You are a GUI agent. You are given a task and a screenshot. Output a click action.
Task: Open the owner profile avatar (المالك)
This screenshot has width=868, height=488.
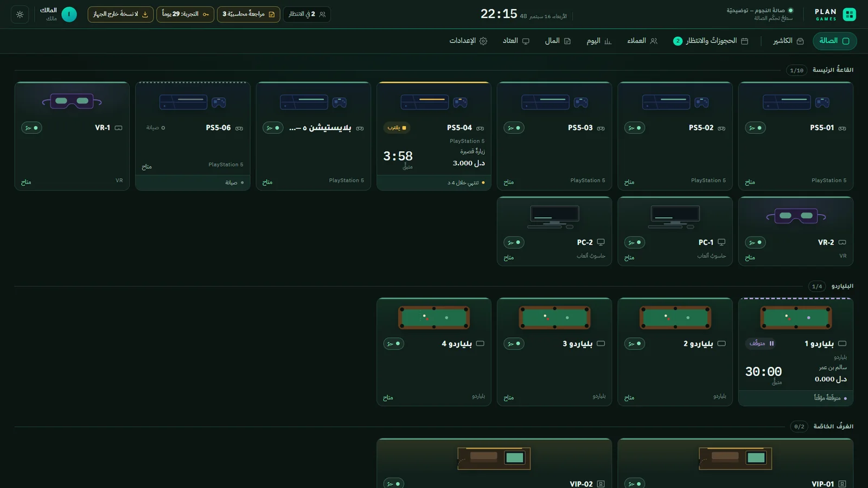click(69, 15)
